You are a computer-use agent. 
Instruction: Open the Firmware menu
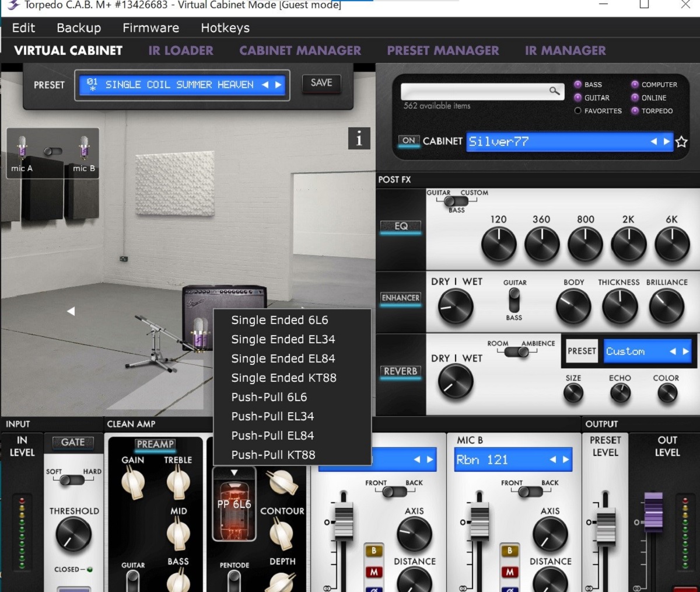[x=150, y=27]
